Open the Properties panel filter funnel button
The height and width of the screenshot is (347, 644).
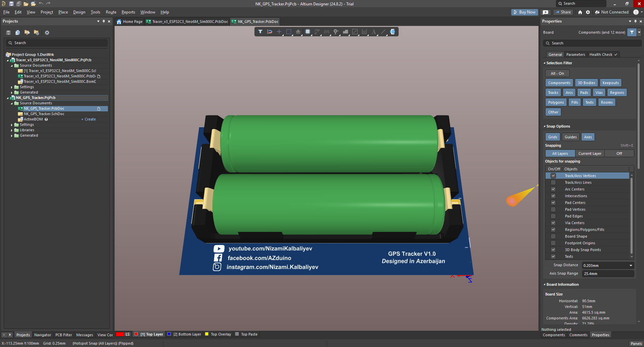coord(632,32)
